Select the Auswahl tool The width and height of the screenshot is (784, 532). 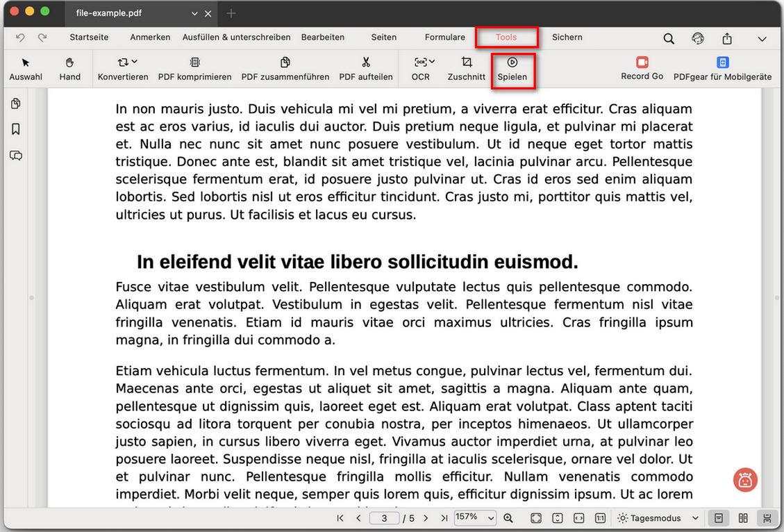pos(26,69)
